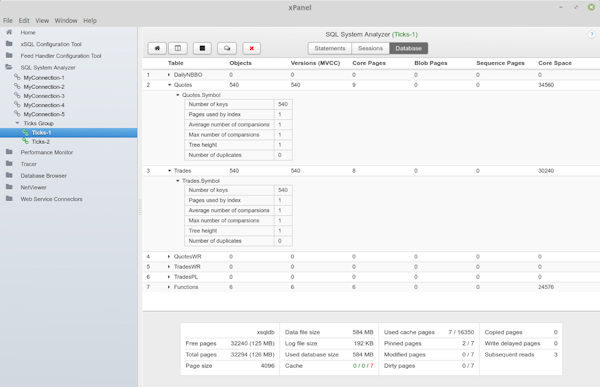Image resolution: width=600 pixels, height=387 pixels.
Task: Click the Database Browser folder icon
Action: (9, 175)
